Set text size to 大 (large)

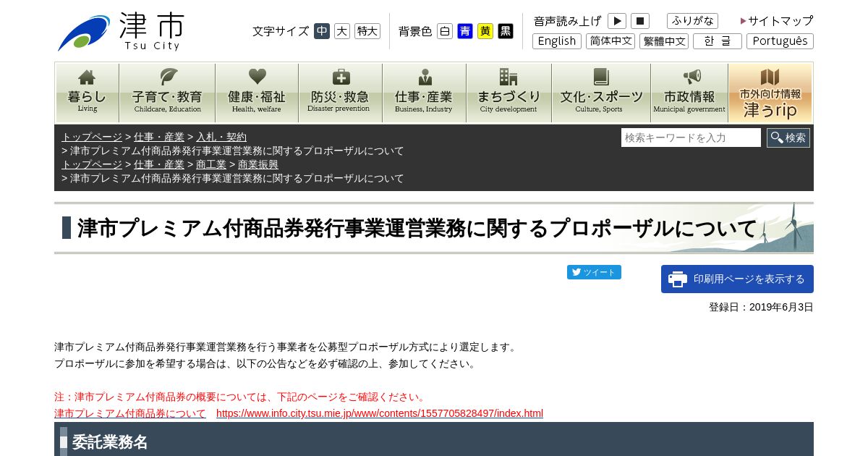click(x=342, y=31)
